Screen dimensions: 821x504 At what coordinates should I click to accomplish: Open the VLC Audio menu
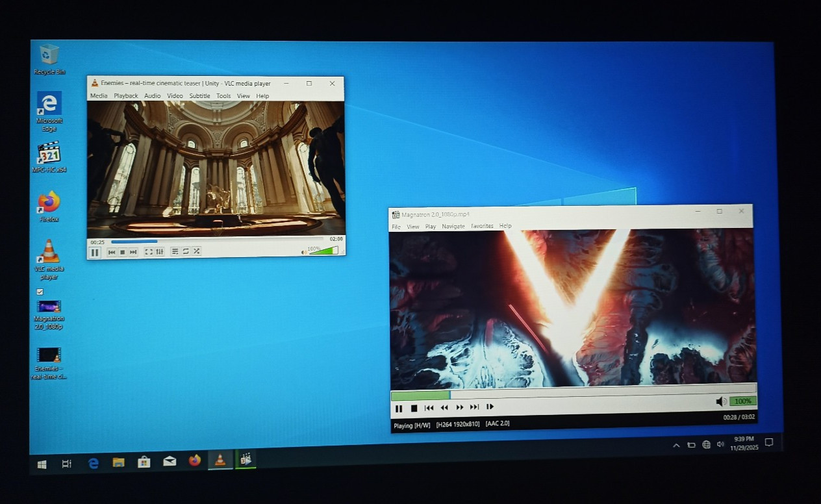pyautogui.click(x=153, y=96)
